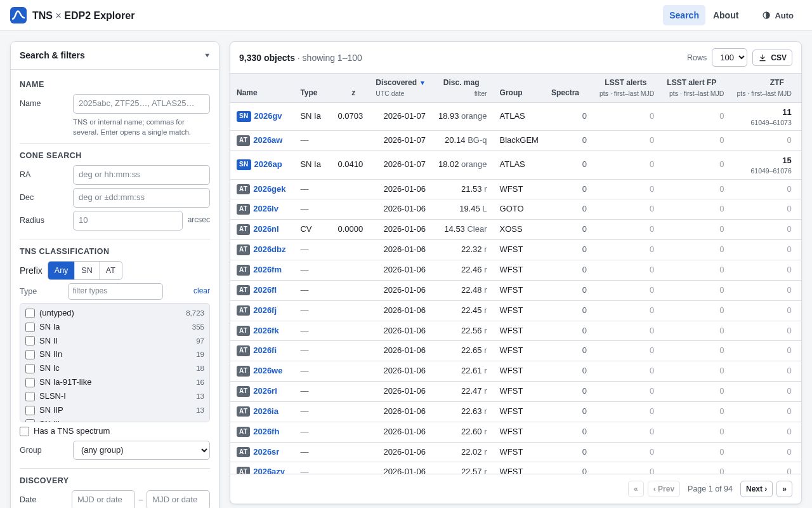Image resolution: width=812 pixels, height=508 pixels.
Task: Select the SN prefix option
Action: (x=87, y=271)
